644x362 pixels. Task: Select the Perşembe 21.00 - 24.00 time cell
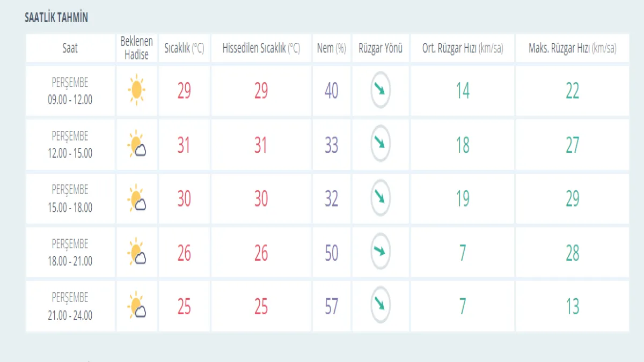coord(70,306)
